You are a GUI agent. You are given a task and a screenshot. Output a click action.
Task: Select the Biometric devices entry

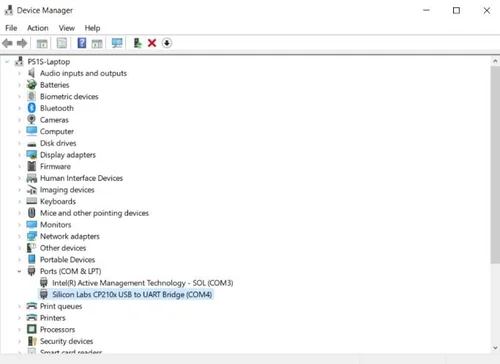click(x=69, y=96)
